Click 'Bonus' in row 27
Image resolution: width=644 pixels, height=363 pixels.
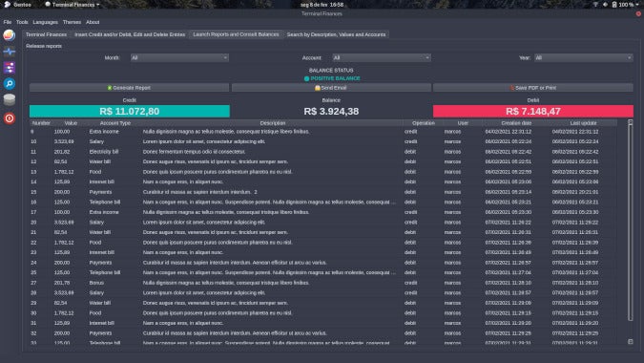tap(96, 283)
